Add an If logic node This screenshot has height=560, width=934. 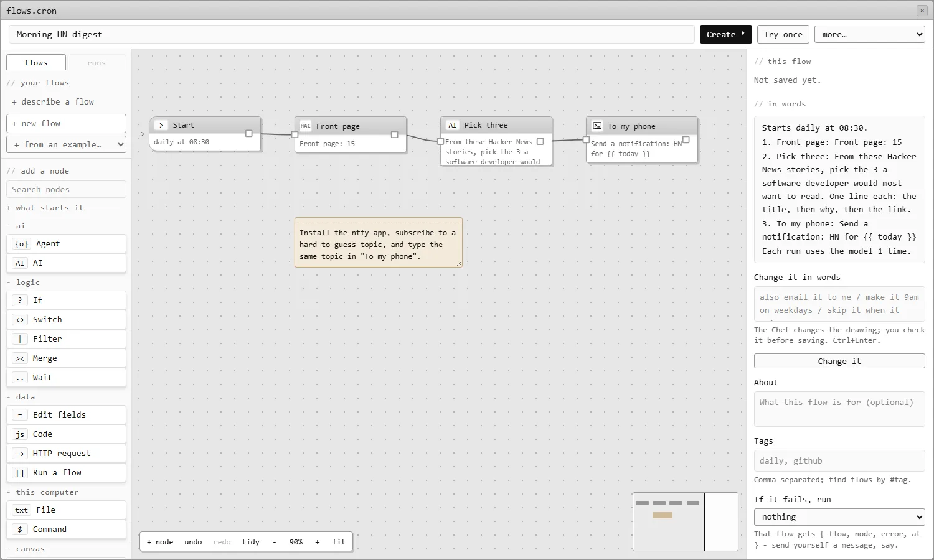(66, 300)
